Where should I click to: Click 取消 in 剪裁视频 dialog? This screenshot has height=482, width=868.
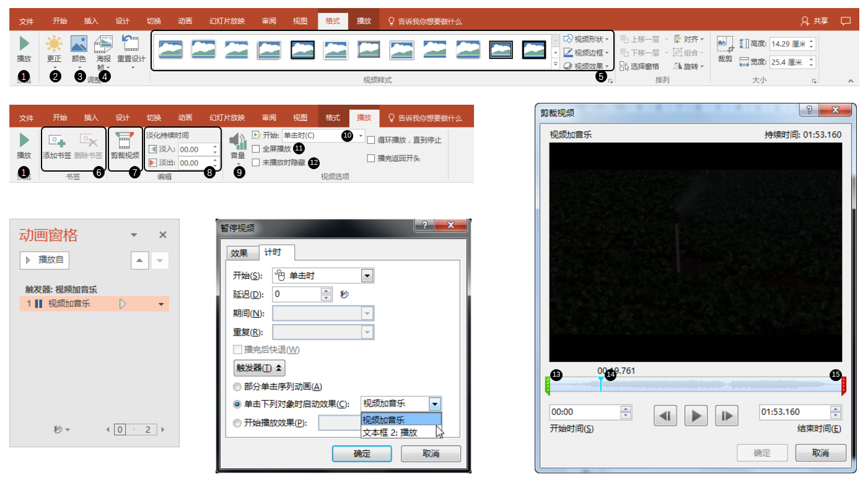point(822,453)
